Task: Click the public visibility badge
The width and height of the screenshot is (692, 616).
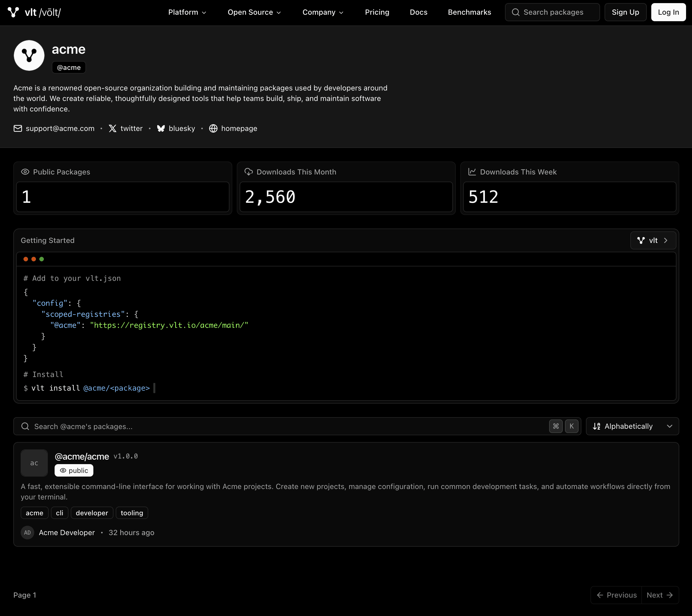Action: click(x=74, y=470)
